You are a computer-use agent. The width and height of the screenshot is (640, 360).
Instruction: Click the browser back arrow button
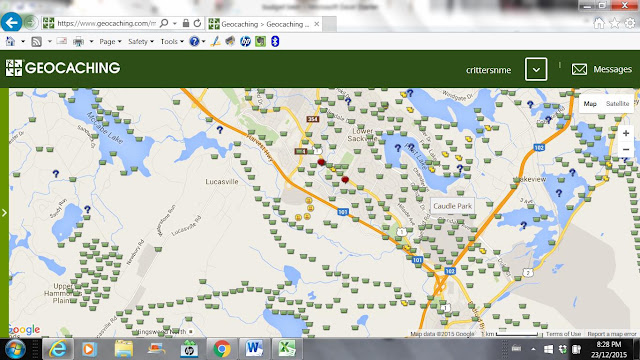click(x=11, y=22)
